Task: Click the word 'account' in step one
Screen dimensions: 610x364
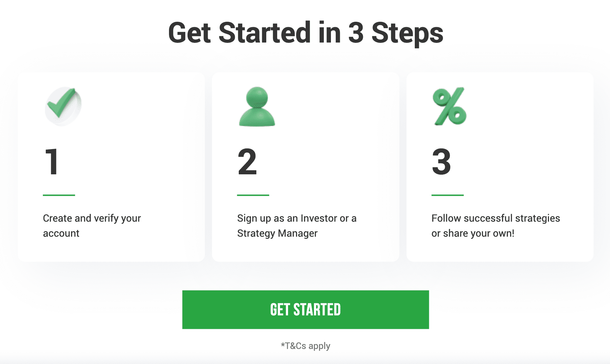Action: click(61, 233)
